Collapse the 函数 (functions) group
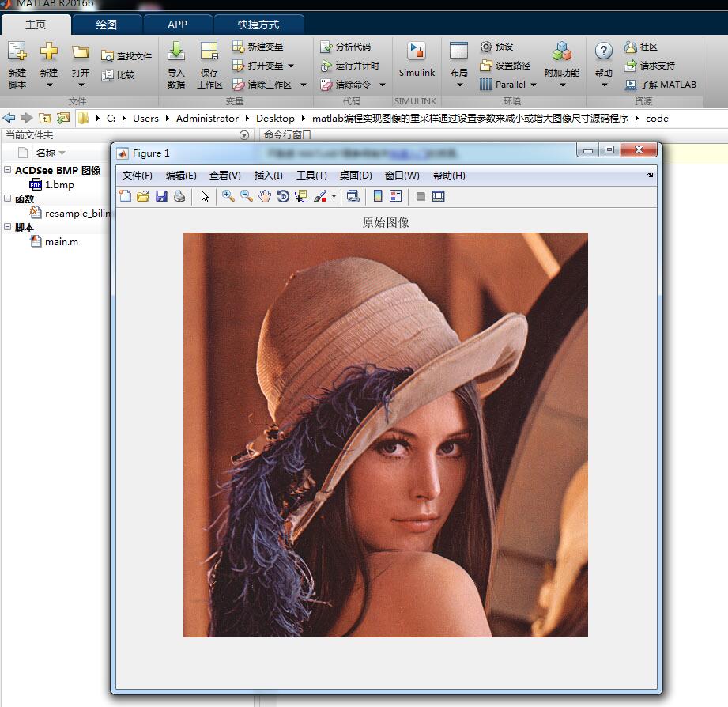 pos(7,198)
